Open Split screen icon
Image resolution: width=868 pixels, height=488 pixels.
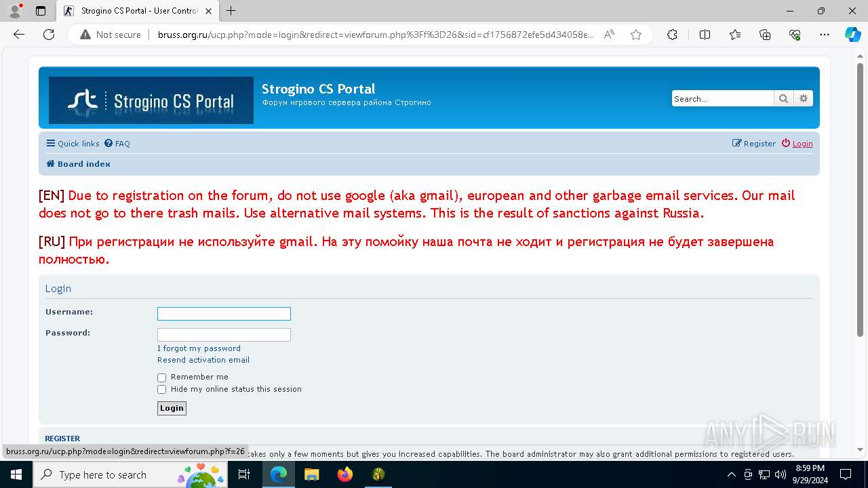[x=705, y=35]
